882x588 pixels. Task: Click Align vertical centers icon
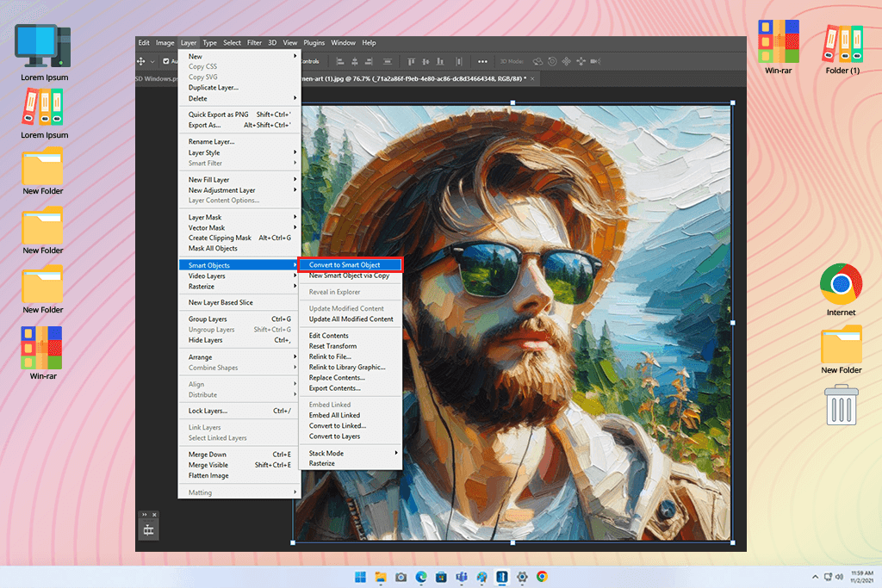425,61
